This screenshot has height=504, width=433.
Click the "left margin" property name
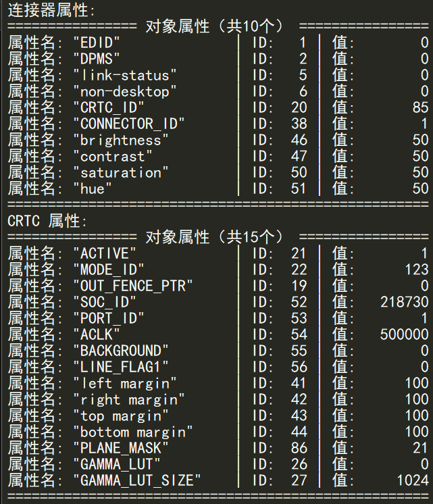(125, 383)
